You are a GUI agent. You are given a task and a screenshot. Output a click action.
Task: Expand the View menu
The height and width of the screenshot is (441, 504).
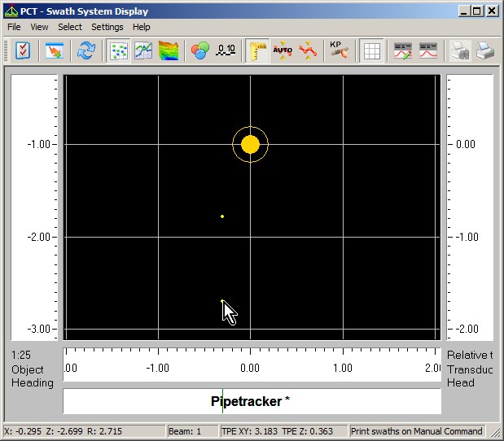tap(39, 27)
